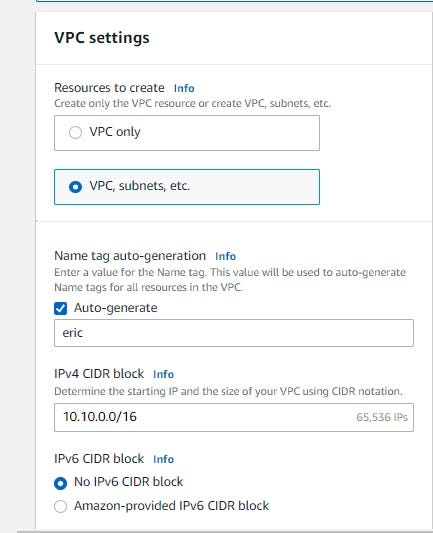
Task: Click the IPv4 CIDR block field label
Action: [99, 374]
